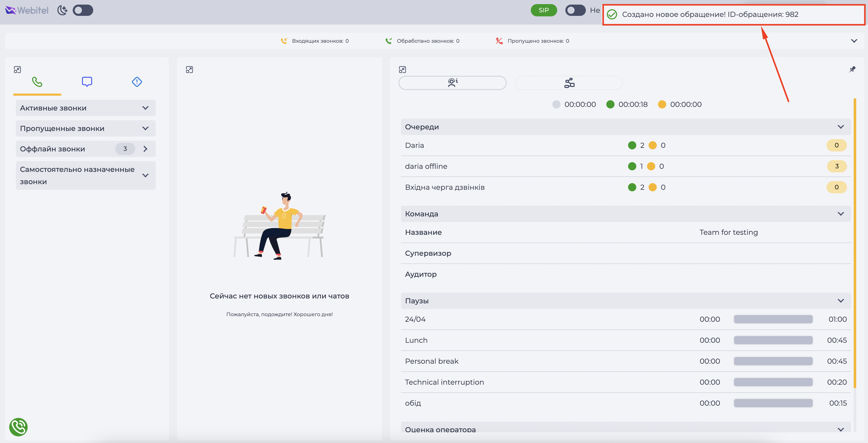Screen dimensions: 868x443
Task: Click the Lunch pause progress bar
Action: (x=773, y=340)
